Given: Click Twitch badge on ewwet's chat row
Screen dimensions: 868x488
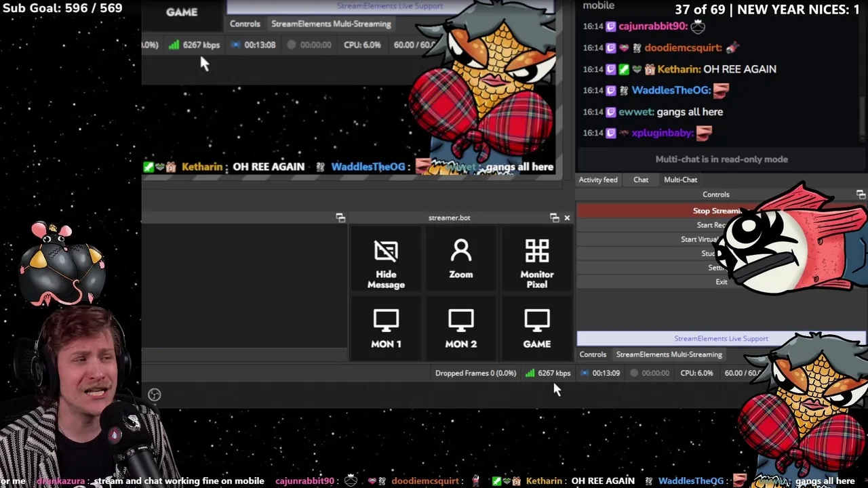Looking at the screenshot, I should coord(611,112).
